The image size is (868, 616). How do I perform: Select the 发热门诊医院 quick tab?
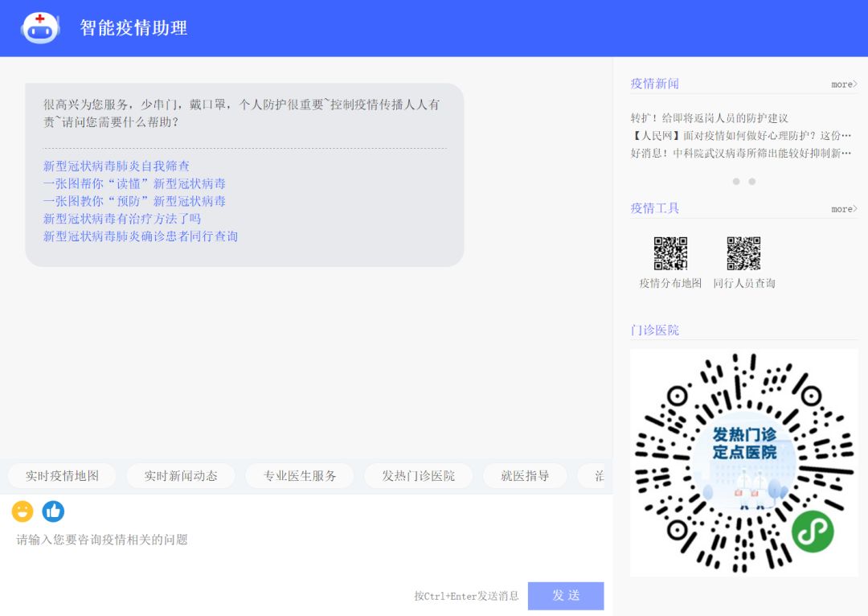click(x=419, y=476)
